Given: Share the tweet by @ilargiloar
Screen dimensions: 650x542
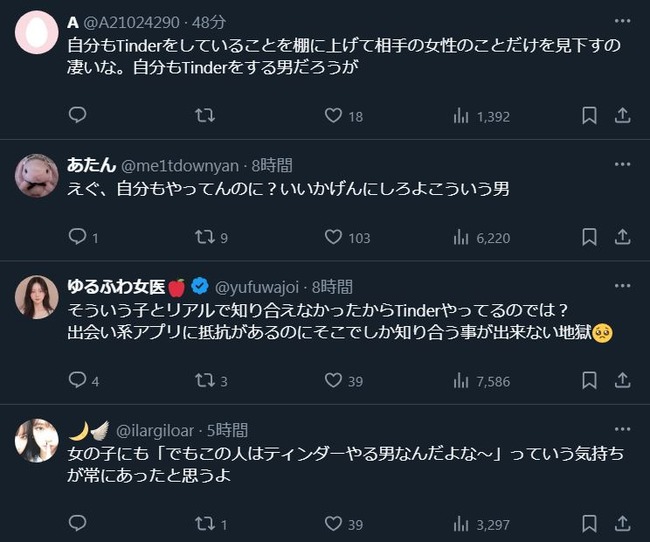Looking at the screenshot, I should click(621, 523).
